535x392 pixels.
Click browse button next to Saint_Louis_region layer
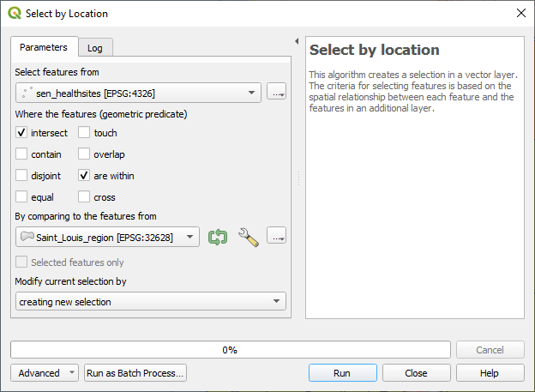[276, 237]
